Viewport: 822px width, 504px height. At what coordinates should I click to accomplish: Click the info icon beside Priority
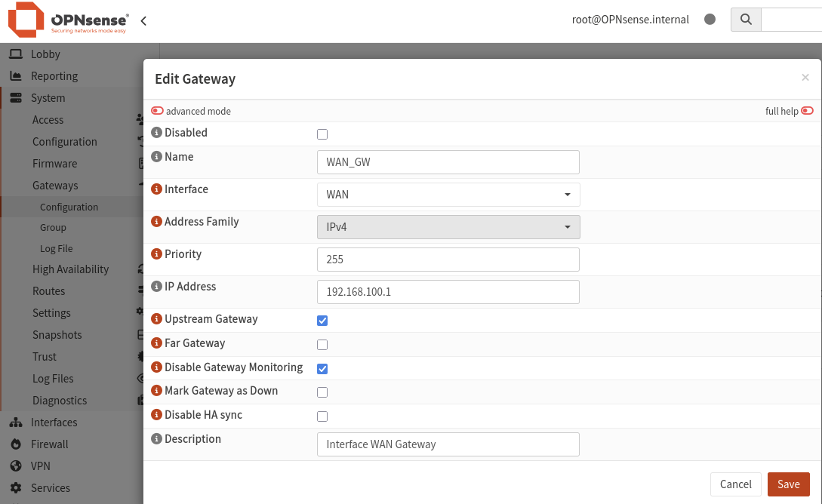point(156,254)
